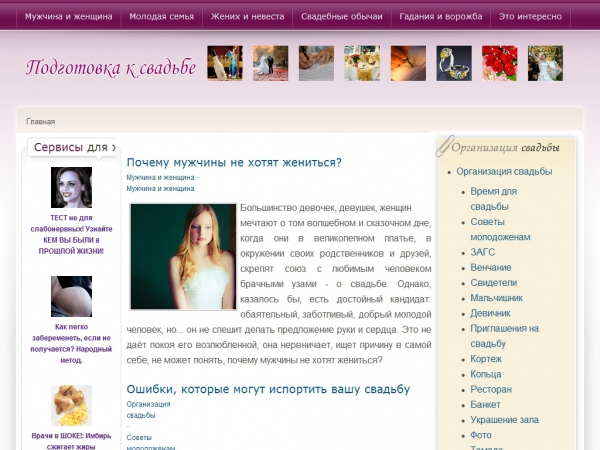Open the Мужчина и женщина menu item
This screenshot has height=450, width=600.
(x=69, y=16)
